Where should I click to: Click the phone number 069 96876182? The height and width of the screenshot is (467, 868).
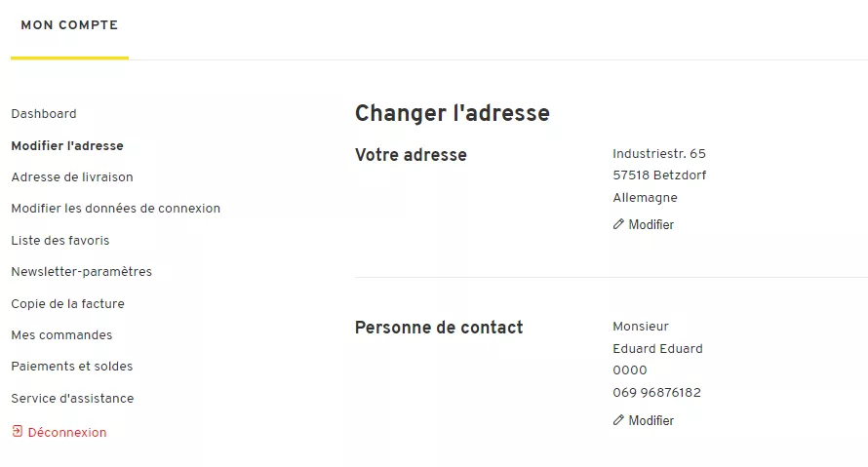point(656,393)
